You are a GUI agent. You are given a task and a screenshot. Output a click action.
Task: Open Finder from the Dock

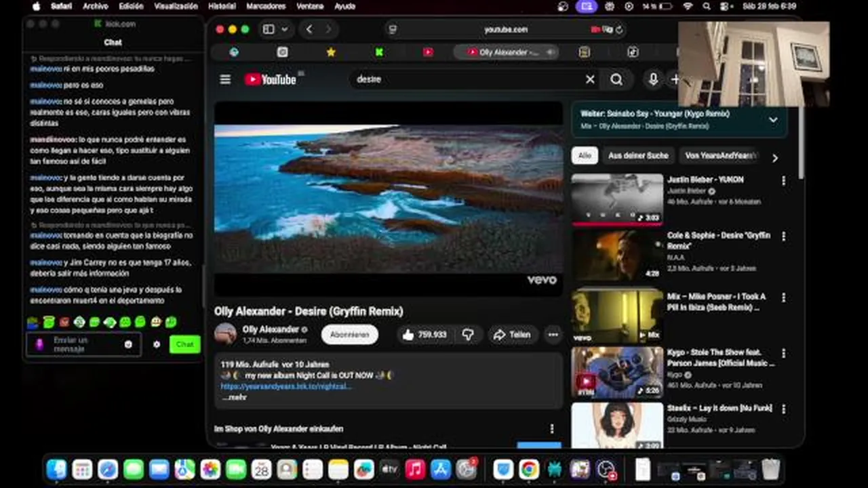(x=56, y=469)
